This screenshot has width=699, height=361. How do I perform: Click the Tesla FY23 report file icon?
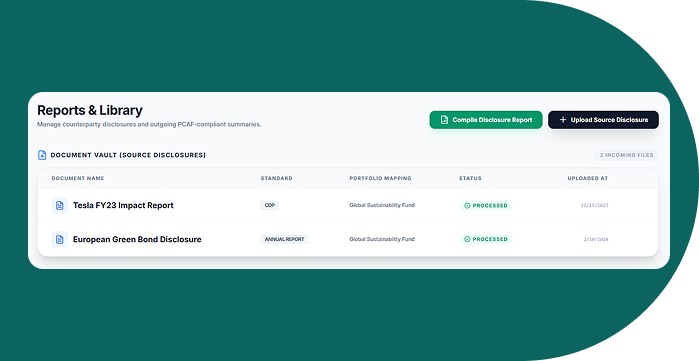(x=60, y=205)
